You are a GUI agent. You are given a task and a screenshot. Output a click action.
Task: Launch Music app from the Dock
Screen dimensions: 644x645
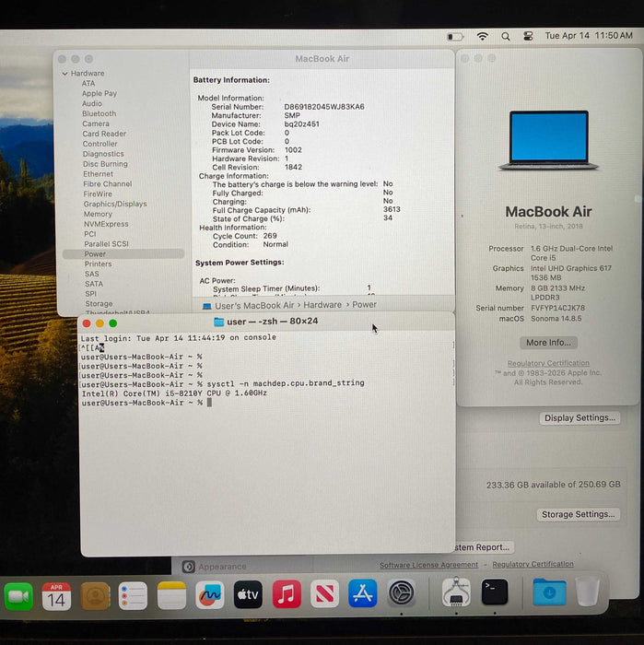[287, 594]
